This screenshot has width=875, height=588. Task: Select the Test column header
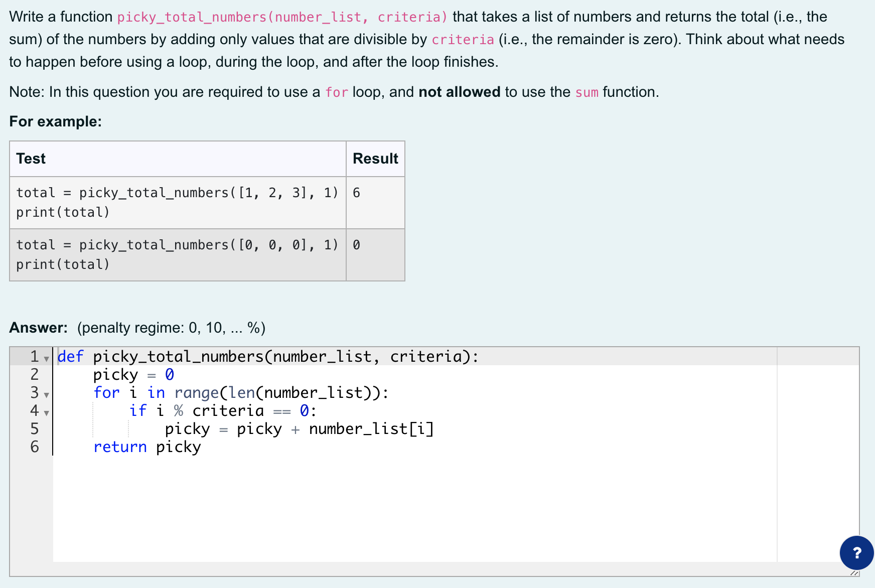[x=31, y=159]
